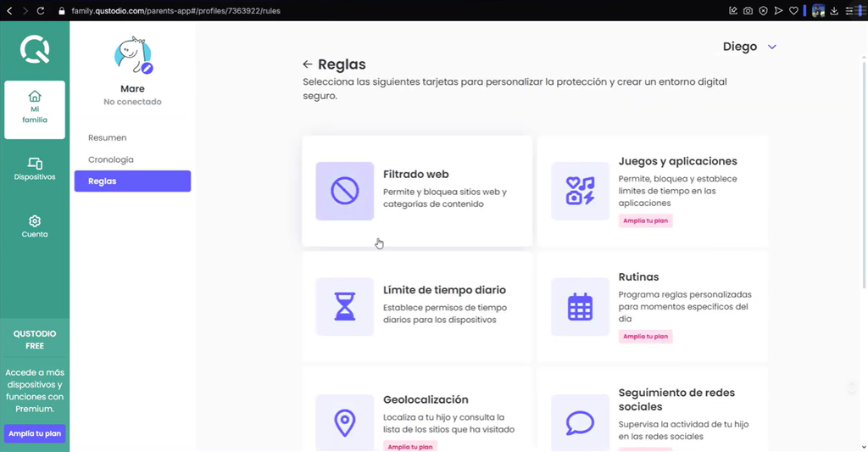Click the Qustodio logo in the sidebar
Image resolution: width=868 pixels, height=452 pixels.
[35, 49]
